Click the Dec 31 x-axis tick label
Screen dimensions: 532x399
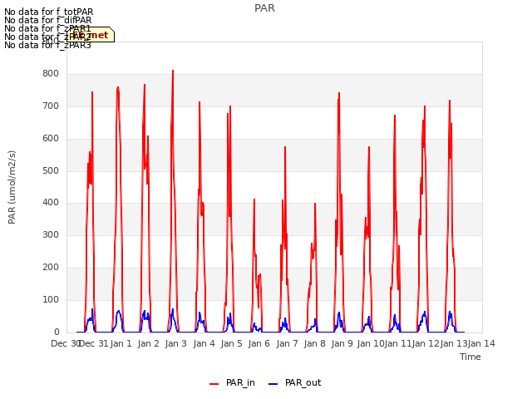94,343
